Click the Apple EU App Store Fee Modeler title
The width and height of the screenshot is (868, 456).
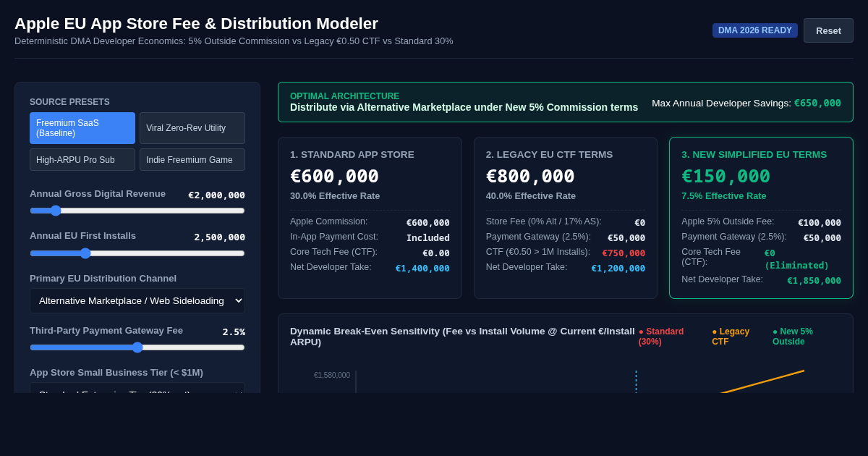(196, 23)
